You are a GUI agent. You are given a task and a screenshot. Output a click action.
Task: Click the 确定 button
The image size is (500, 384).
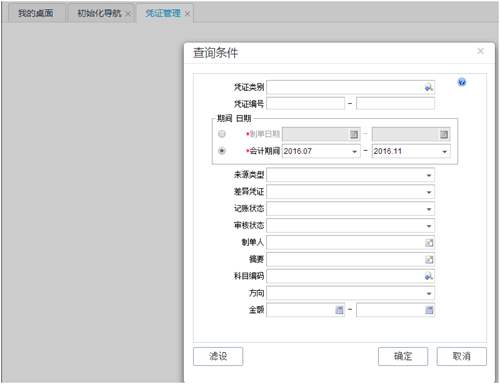pyautogui.click(x=403, y=356)
